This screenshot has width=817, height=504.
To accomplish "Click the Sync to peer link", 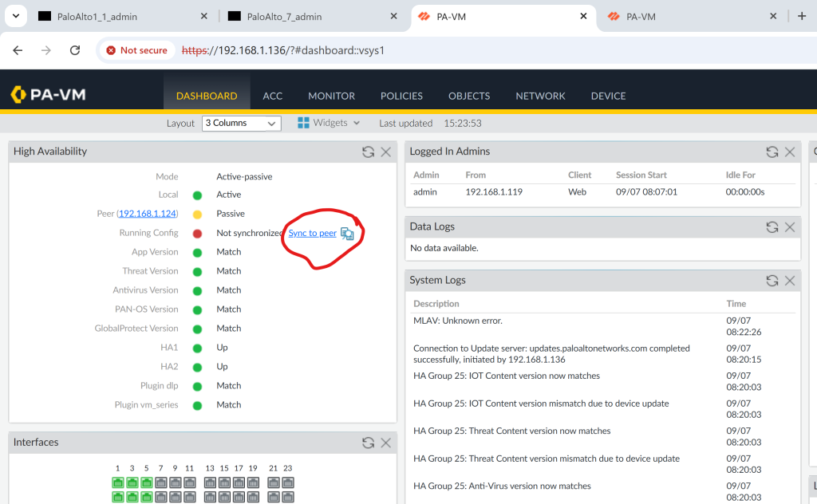I will pyautogui.click(x=313, y=233).
